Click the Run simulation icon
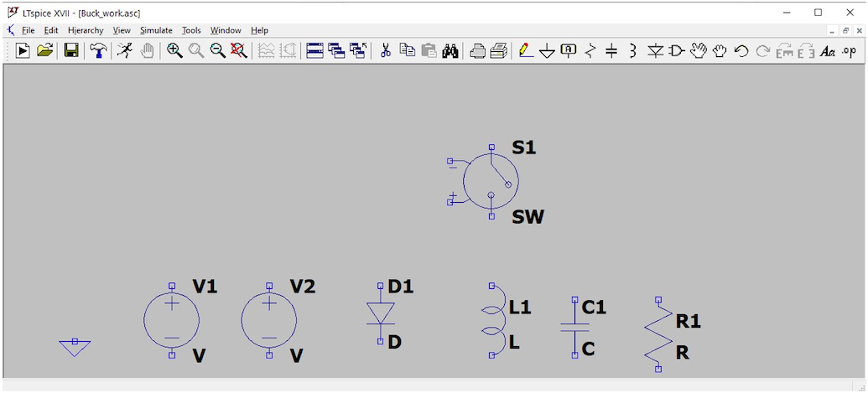Screen dimensions: 868x393 (x=23, y=51)
